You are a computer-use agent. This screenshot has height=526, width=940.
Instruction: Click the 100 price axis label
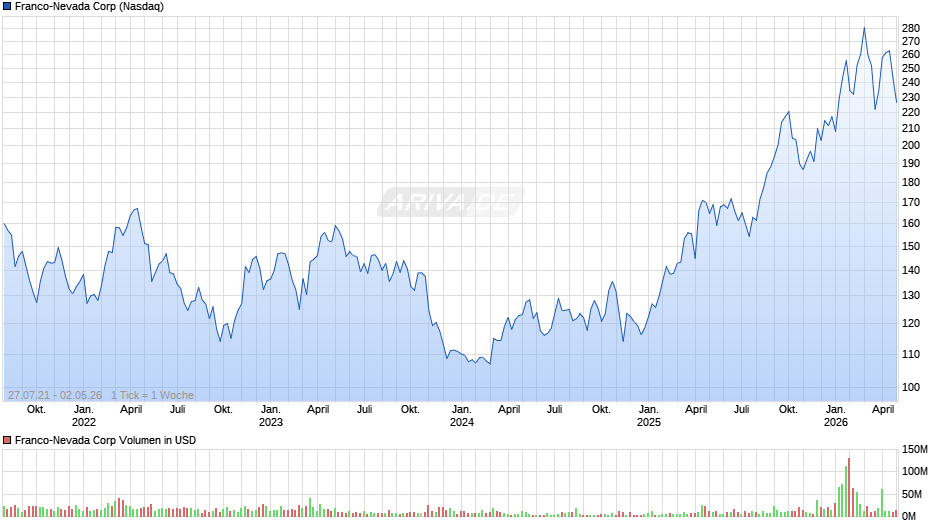[911, 387]
